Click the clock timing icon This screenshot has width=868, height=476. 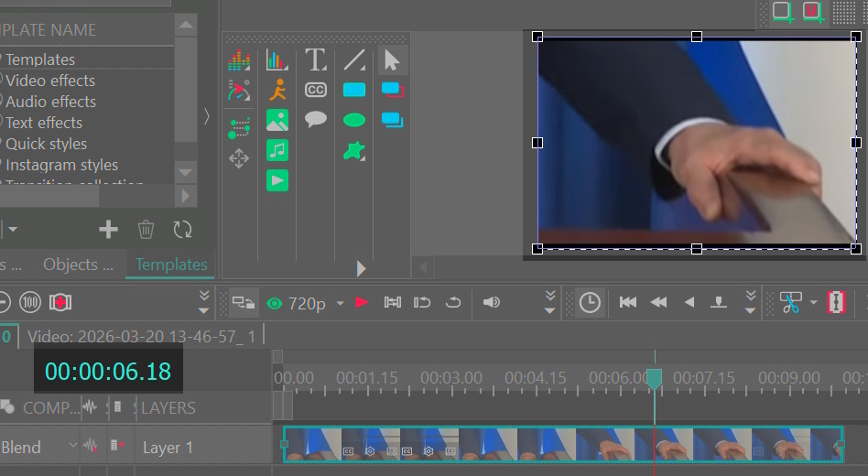point(590,303)
